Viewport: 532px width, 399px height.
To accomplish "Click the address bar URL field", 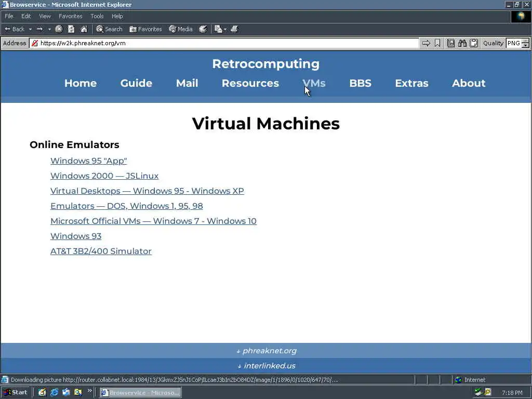I will tap(224, 43).
